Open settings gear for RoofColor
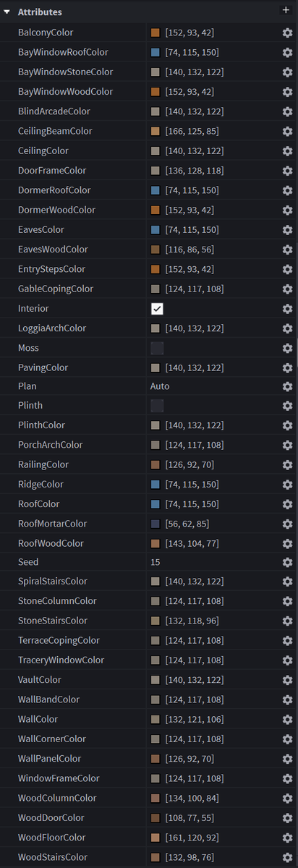The height and width of the screenshot is (868, 298). [287, 504]
